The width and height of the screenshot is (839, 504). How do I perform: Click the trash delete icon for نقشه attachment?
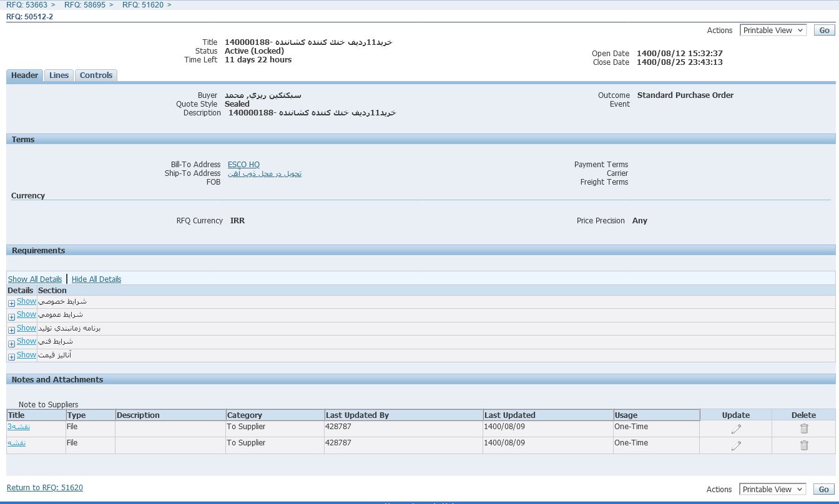tap(804, 445)
